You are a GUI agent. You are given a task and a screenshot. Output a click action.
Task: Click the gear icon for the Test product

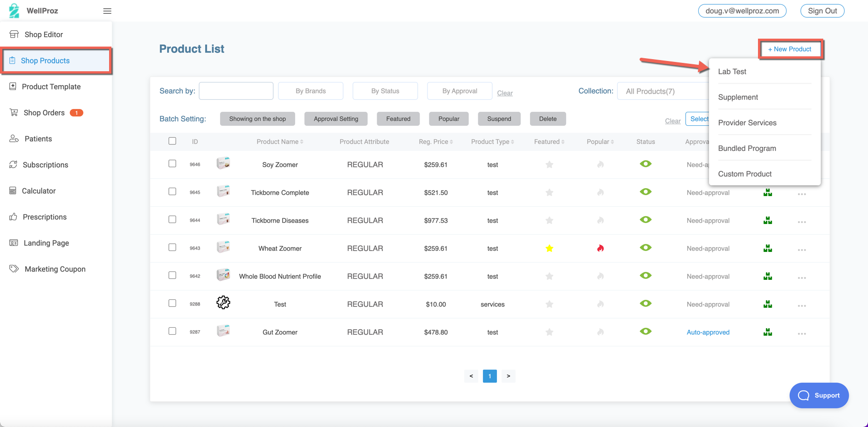[223, 302]
